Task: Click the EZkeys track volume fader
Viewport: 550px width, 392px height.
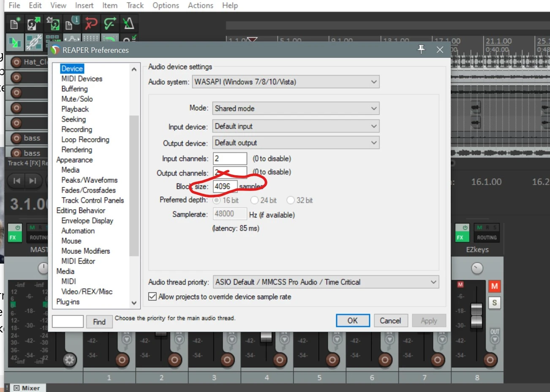Action: [476, 315]
